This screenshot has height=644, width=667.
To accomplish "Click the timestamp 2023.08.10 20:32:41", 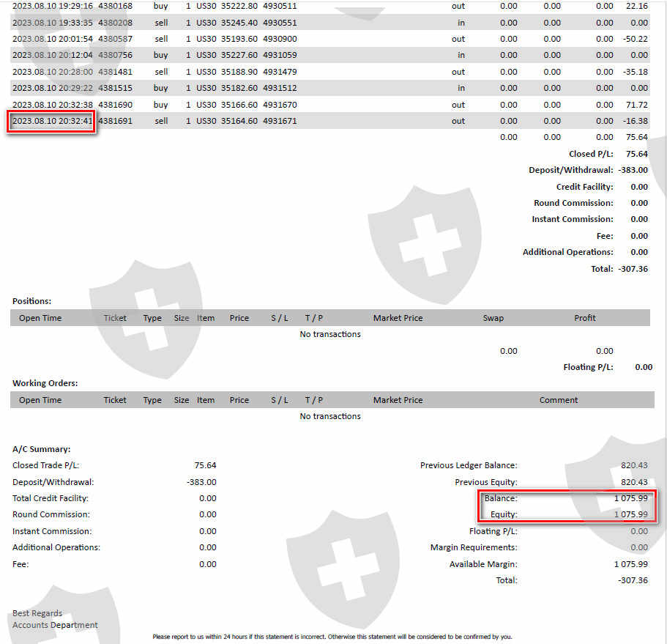I will pyautogui.click(x=52, y=121).
